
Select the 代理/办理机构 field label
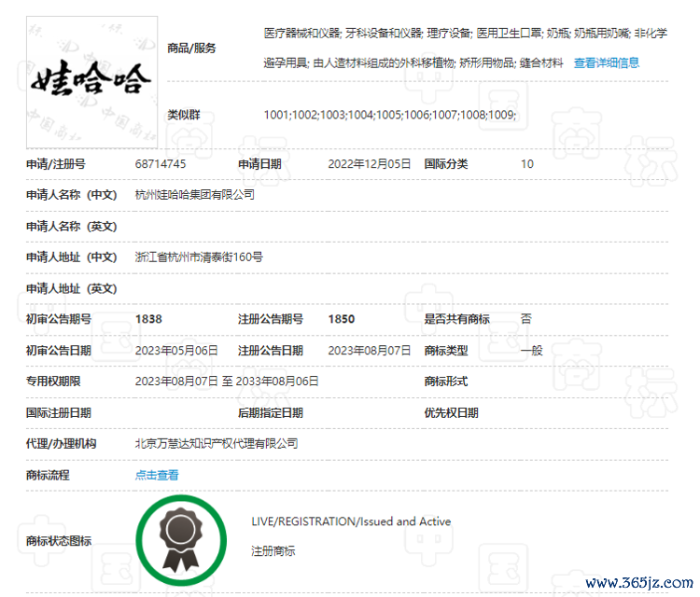tap(62, 443)
